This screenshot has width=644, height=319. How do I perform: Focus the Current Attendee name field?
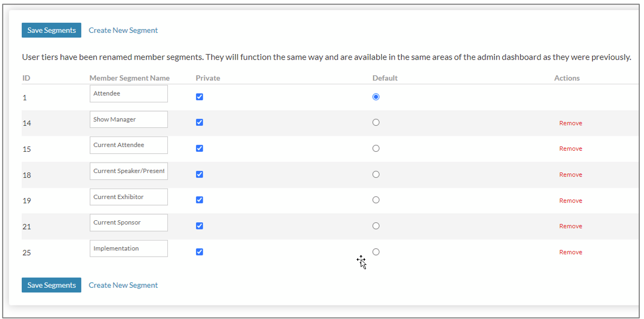128,145
